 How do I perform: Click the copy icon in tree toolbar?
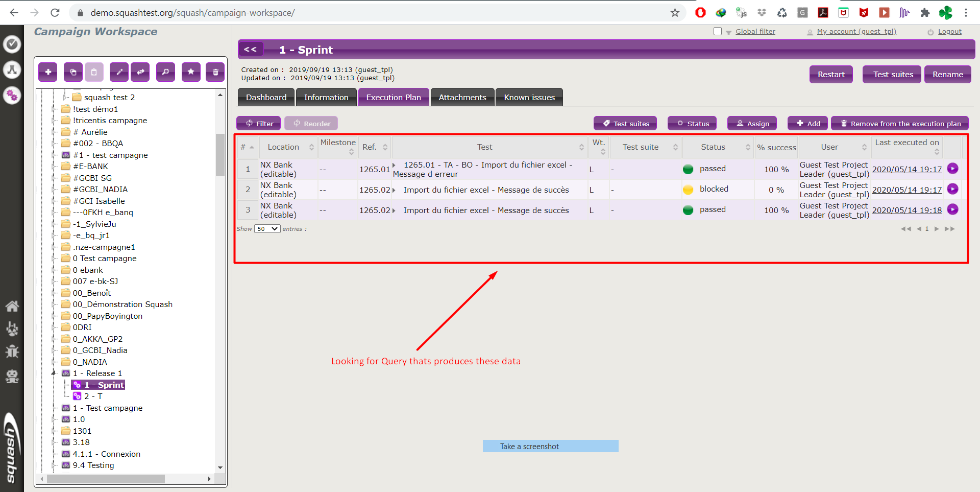73,73
